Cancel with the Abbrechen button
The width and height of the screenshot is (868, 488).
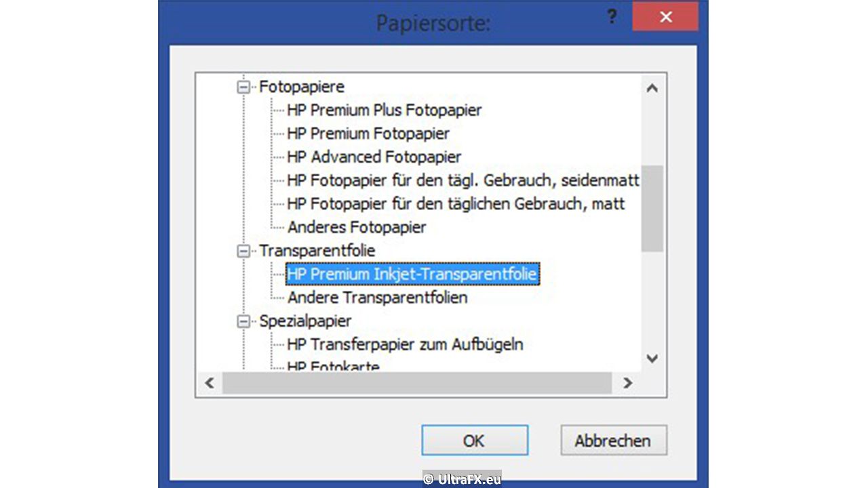coord(614,441)
